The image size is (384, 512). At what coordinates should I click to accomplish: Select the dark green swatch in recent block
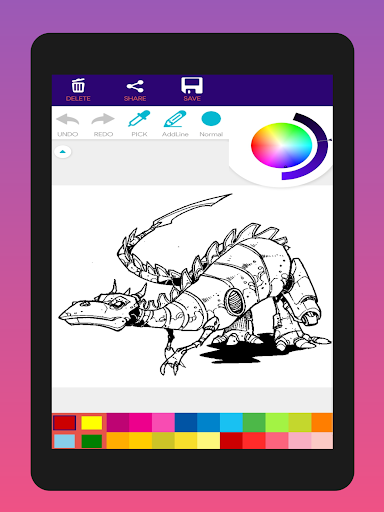[92, 441]
